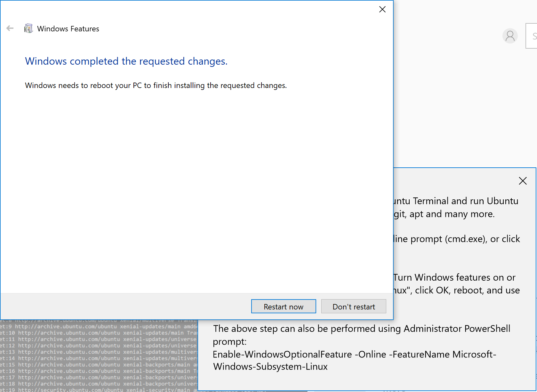Click text 'Windows needs to reboot your PC'
Screen dimensions: 537x392
point(83,85)
